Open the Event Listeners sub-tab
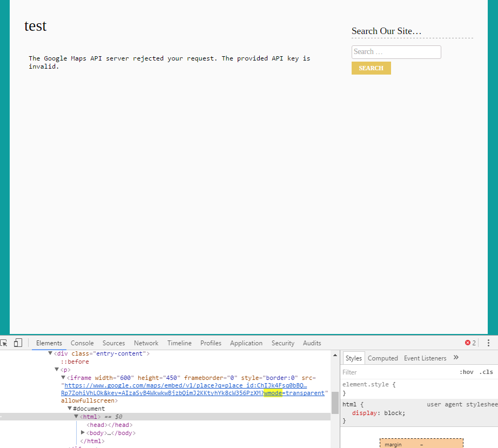This screenshot has width=498, height=448. tap(425, 358)
